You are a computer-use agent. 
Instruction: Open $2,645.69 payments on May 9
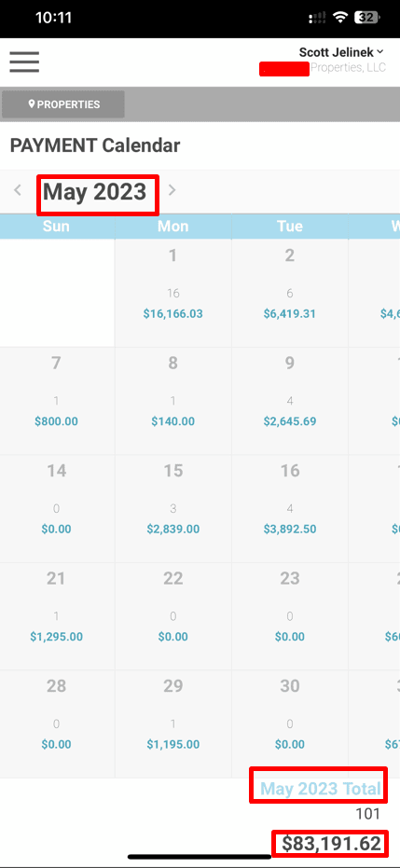[x=290, y=421]
